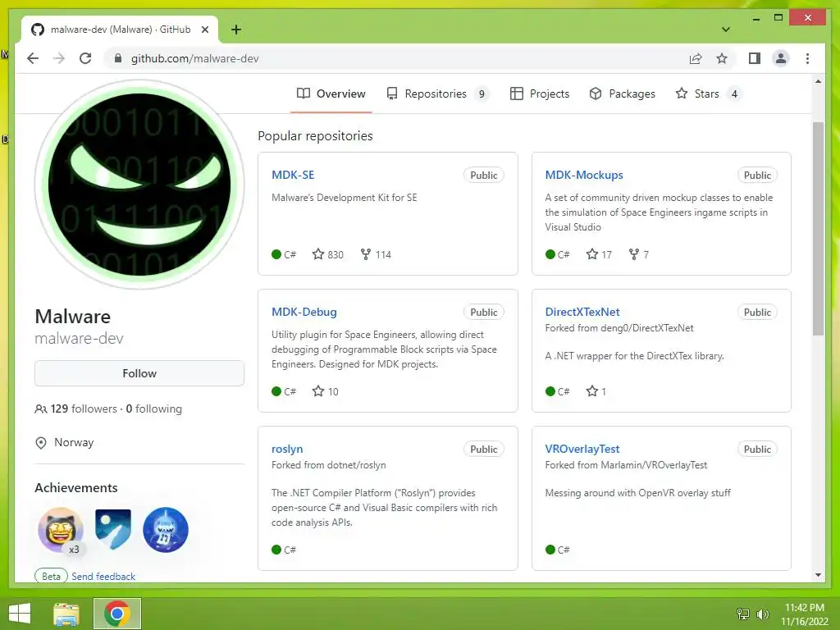
Task: Open the Stars tab
Action: [x=708, y=94]
